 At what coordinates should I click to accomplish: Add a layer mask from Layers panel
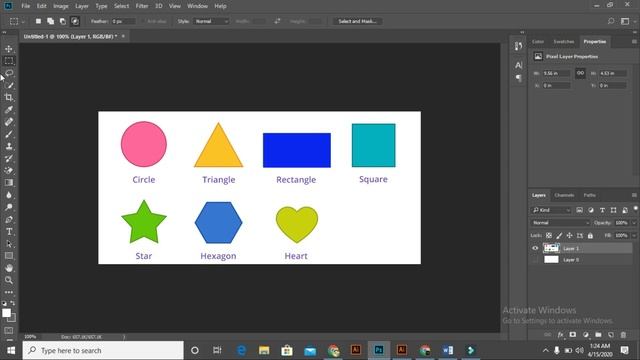click(573, 335)
